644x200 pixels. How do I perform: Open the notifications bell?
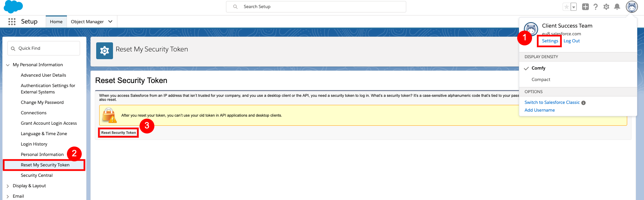(x=617, y=7)
